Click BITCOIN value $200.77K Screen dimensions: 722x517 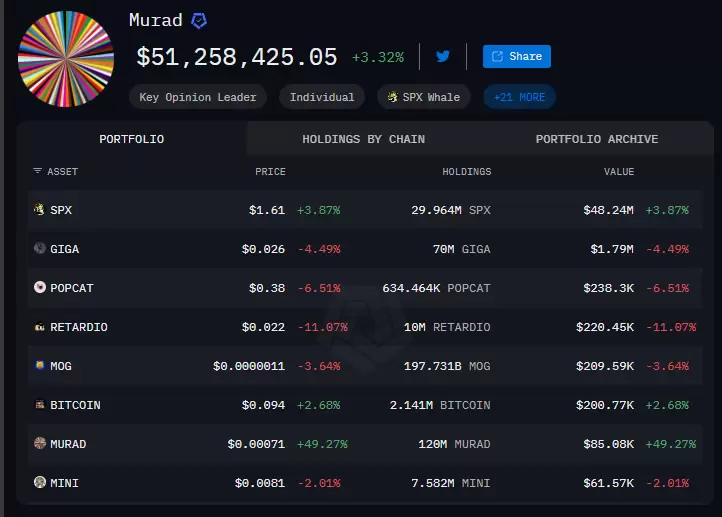(605, 405)
